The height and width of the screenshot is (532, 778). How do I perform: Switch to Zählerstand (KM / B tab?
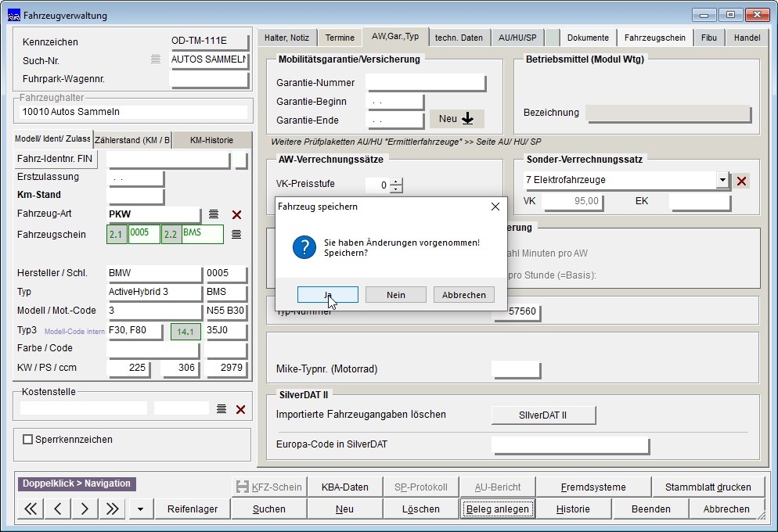point(132,140)
